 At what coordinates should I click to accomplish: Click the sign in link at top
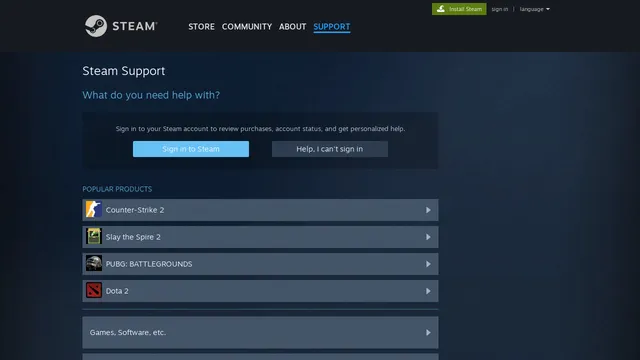(500, 9)
